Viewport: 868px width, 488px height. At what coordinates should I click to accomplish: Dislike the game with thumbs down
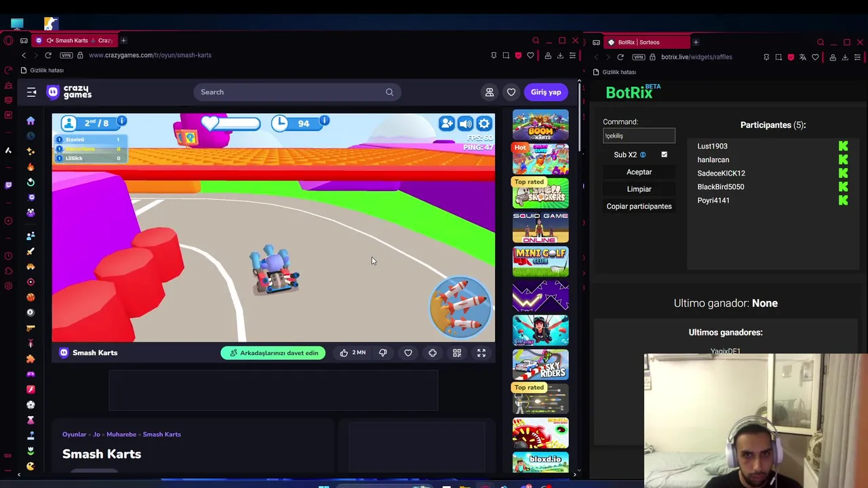(383, 352)
